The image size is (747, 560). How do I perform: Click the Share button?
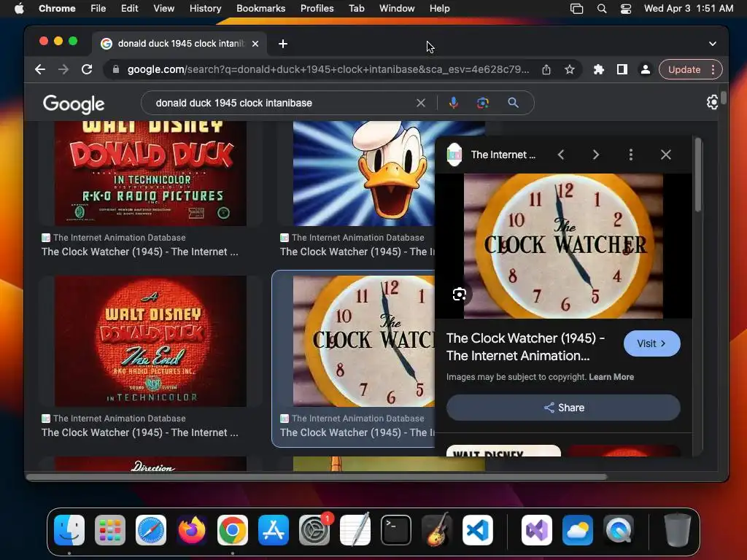(x=563, y=408)
